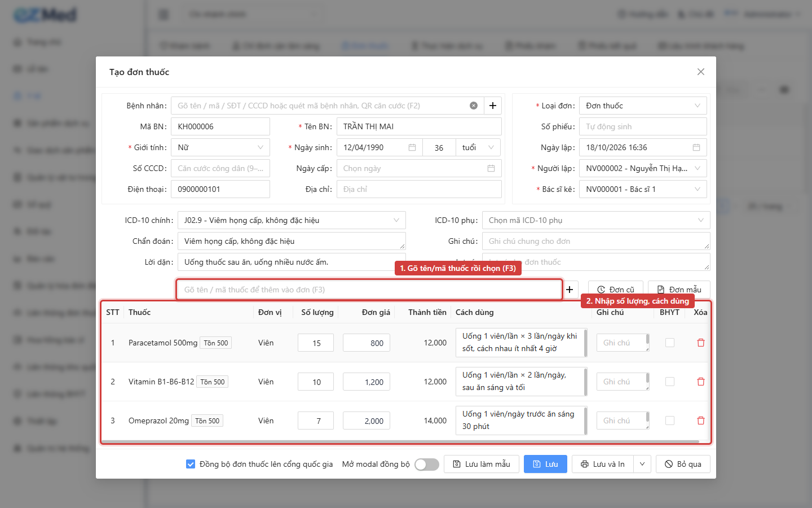Add new patient with plus button

[493, 106]
